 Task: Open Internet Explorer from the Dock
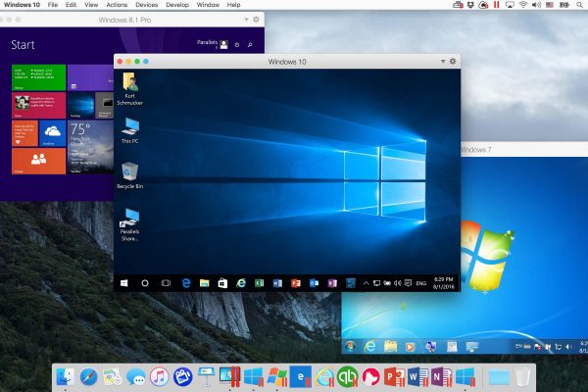324,376
